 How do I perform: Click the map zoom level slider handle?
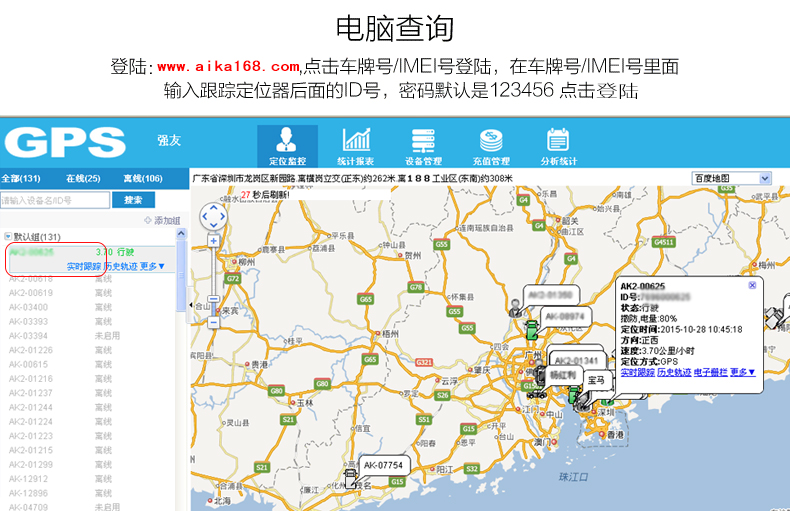(x=214, y=299)
